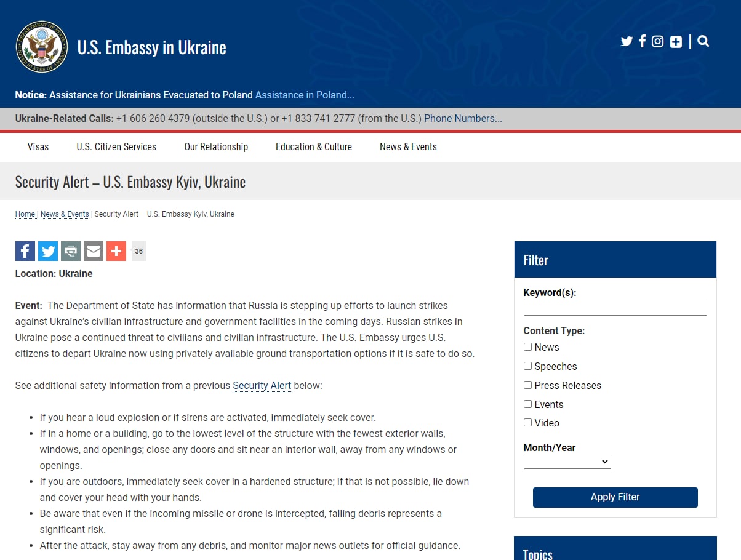Image resolution: width=741 pixels, height=560 pixels.
Task: Open the Visas menu
Action: click(38, 146)
